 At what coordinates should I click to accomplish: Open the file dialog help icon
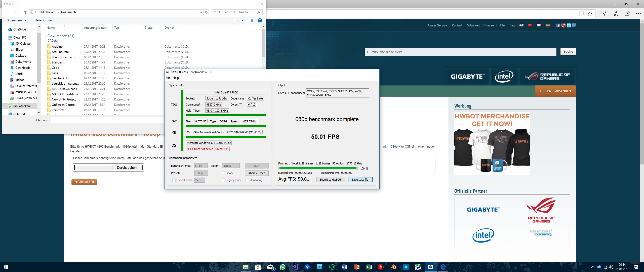(x=260, y=20)
